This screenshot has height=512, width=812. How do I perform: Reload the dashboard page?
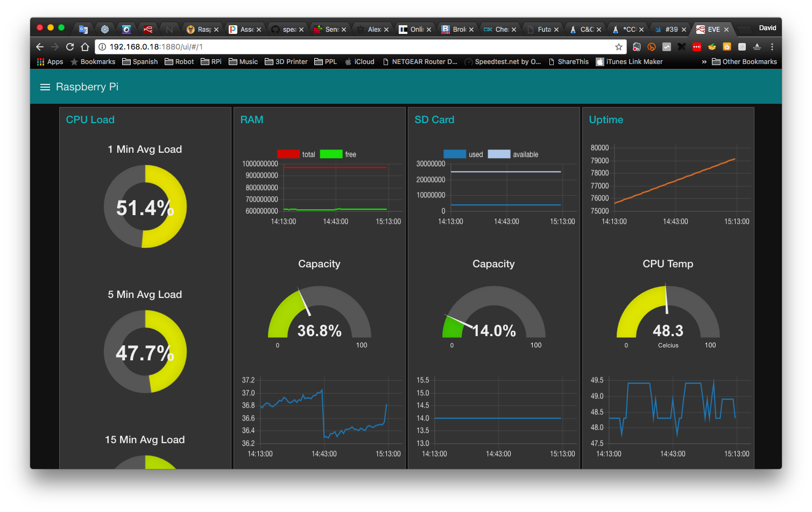[x=70, y=47]
